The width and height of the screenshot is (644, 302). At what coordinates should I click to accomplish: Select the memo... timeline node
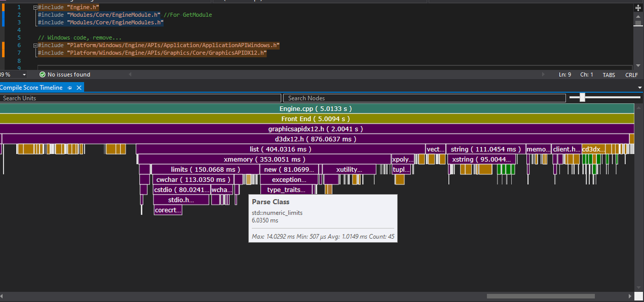point(539,149)
